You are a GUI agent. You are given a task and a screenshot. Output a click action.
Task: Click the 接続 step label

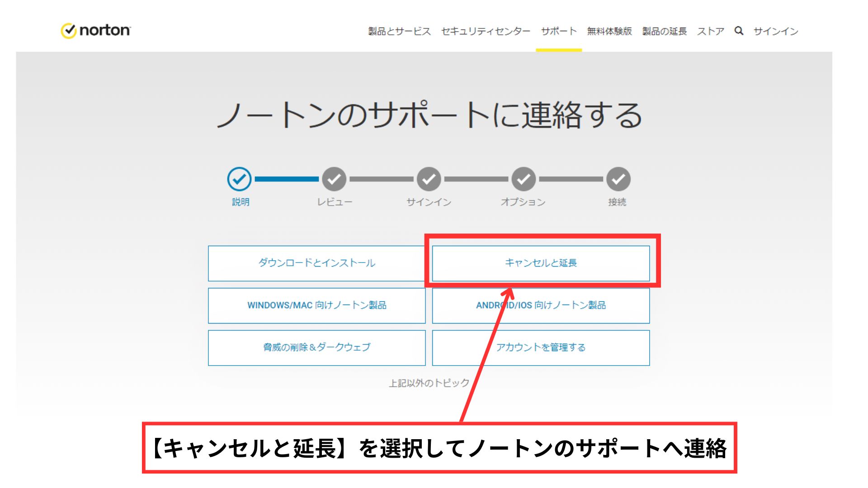(617, 202)
